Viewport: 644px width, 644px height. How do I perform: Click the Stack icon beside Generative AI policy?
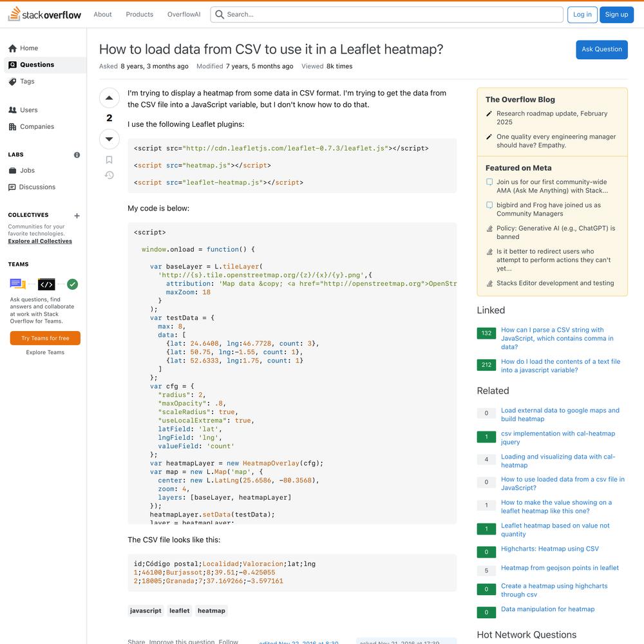pyautogui.click(x=489, y=229)
